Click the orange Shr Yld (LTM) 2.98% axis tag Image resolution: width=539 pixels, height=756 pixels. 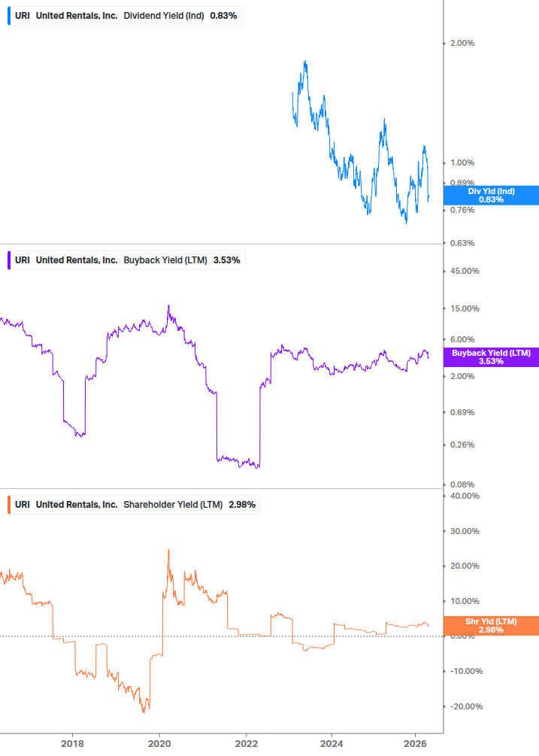click(491, 626)
